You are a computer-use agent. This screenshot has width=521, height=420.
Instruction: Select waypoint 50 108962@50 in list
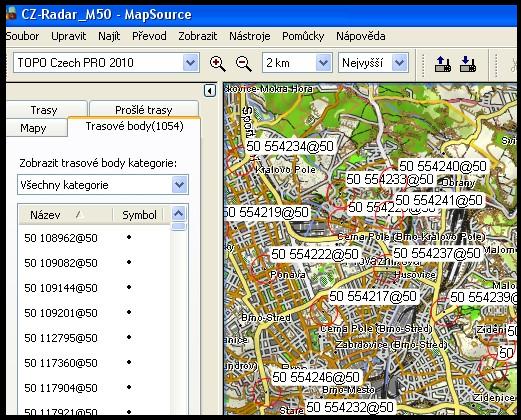coord(61,238)
